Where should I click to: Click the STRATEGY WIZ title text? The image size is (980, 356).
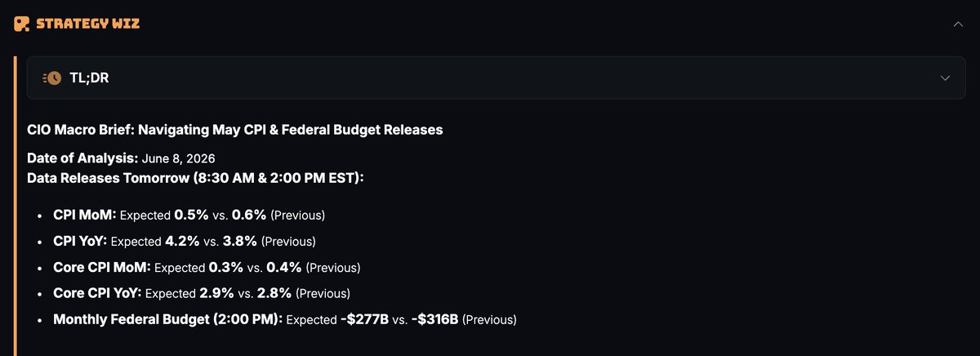click(x=87, y=24)
